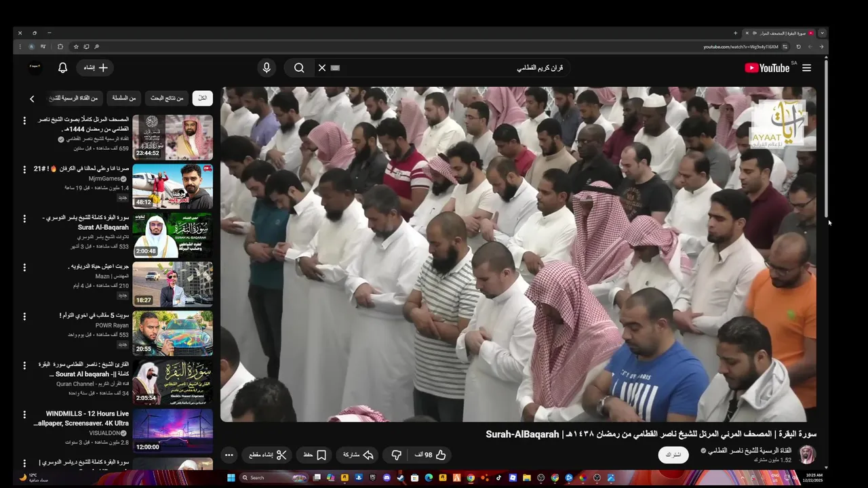
Task: Open the account avatar menu
Action: 35,66
